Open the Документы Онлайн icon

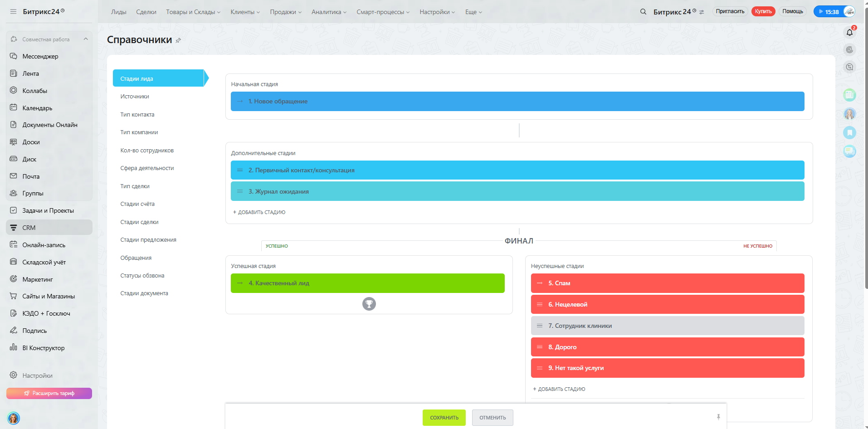pyautogui.click(x=14, y=125)
